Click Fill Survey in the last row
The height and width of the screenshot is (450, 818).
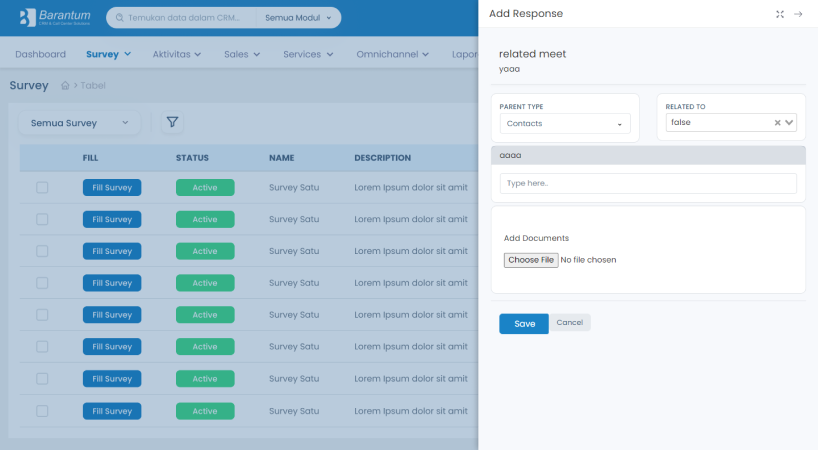click(112, 411)
